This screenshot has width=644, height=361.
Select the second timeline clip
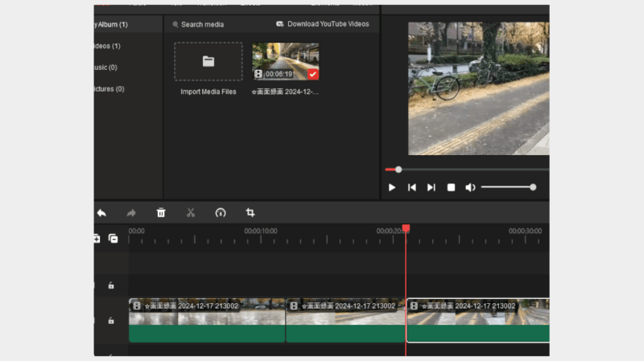346,320
